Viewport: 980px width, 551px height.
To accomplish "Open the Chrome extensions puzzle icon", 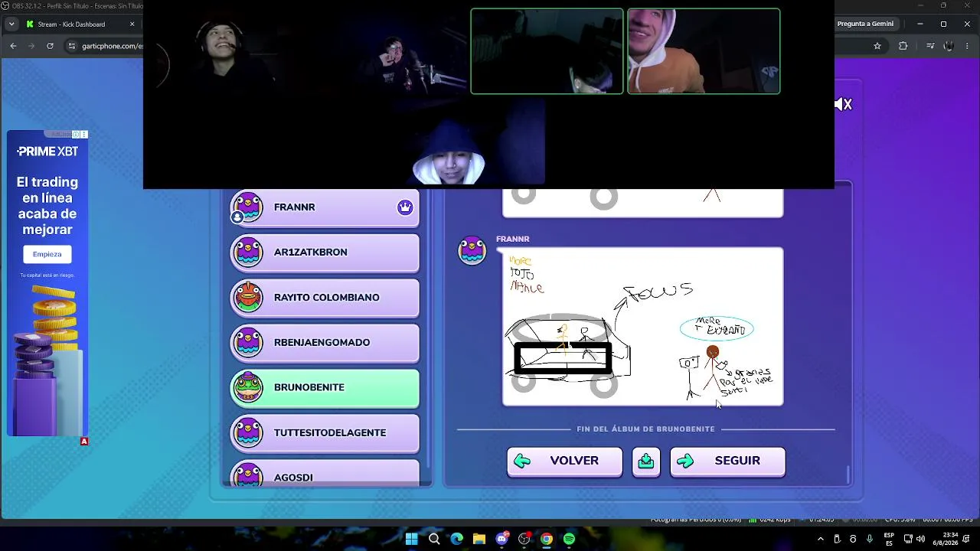I will coord(903,46).
